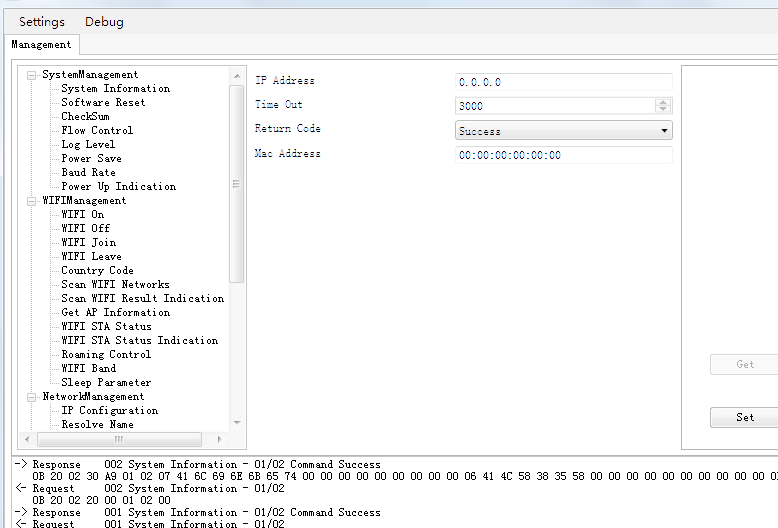Click the WIFIManagement tree label
Viewport: 778px width, 528px height.
click(x=84, y=200)
